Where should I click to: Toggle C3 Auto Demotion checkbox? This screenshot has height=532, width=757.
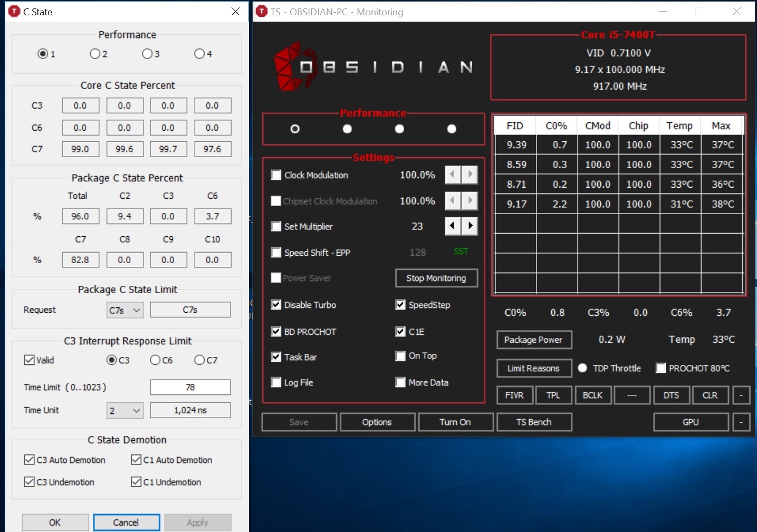[x=30, y=460]
